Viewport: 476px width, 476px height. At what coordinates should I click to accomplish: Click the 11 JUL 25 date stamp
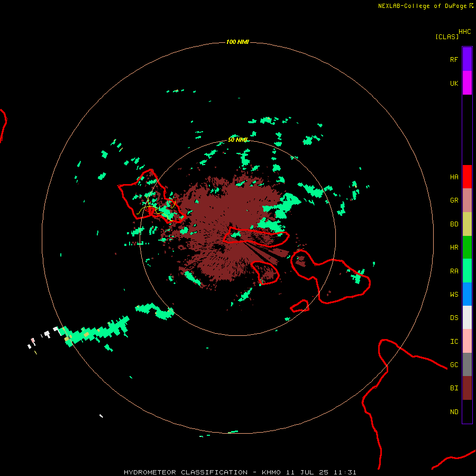pyautogui.click(x=307, y=472)
